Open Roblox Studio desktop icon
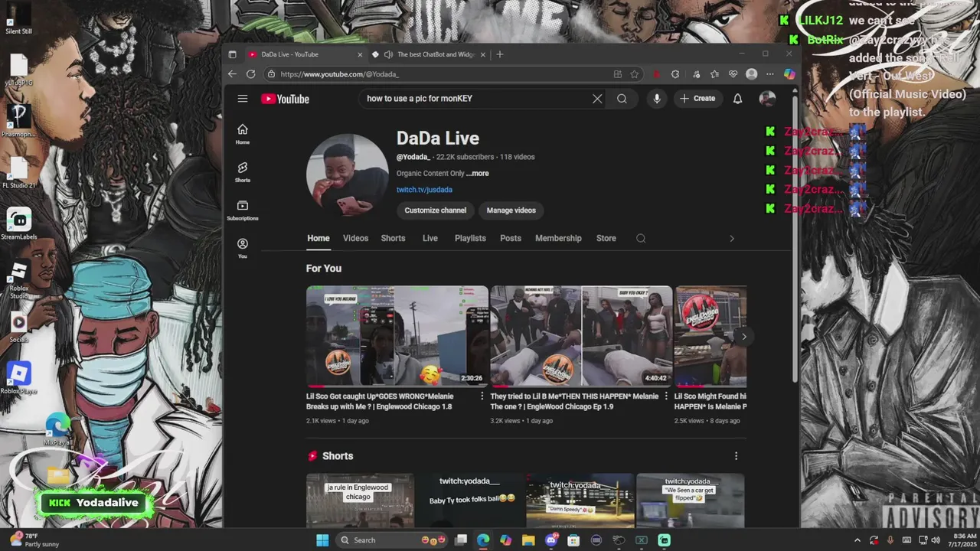 [19, 277]
